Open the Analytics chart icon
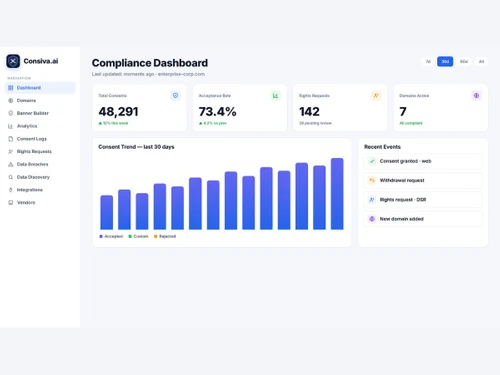This screenshot has width=500, height=375. (10, 126)
